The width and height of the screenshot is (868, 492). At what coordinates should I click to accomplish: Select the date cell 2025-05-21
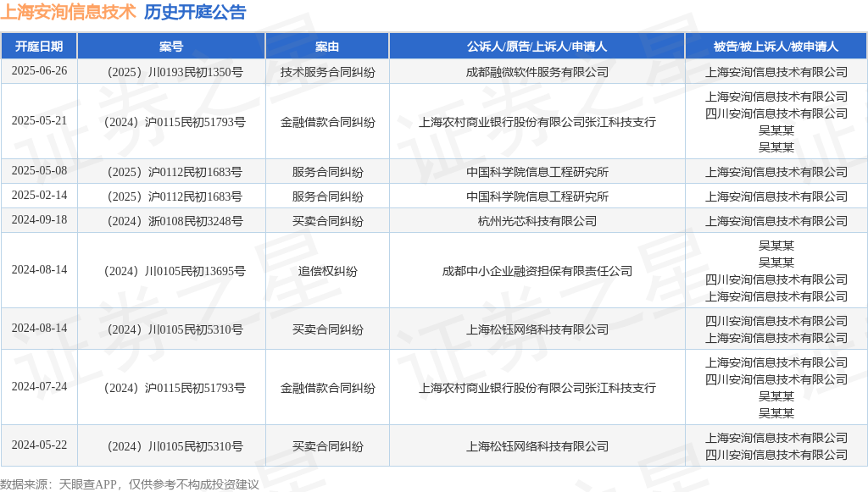coord(39,120)
